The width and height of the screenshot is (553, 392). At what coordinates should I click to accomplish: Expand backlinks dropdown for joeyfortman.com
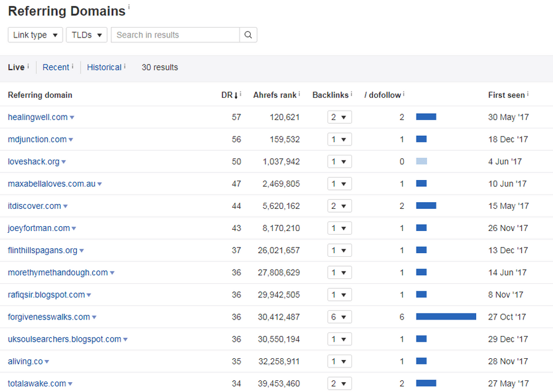340,228
